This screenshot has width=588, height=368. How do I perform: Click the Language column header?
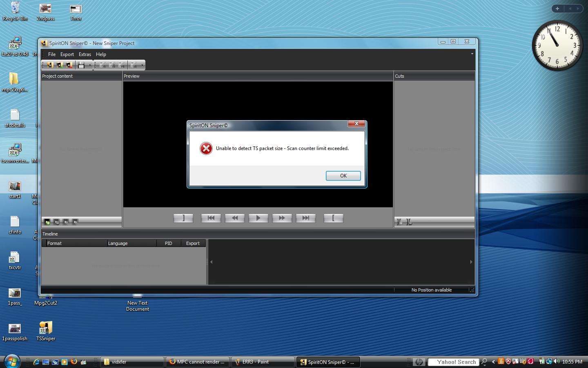click(132, 243)
